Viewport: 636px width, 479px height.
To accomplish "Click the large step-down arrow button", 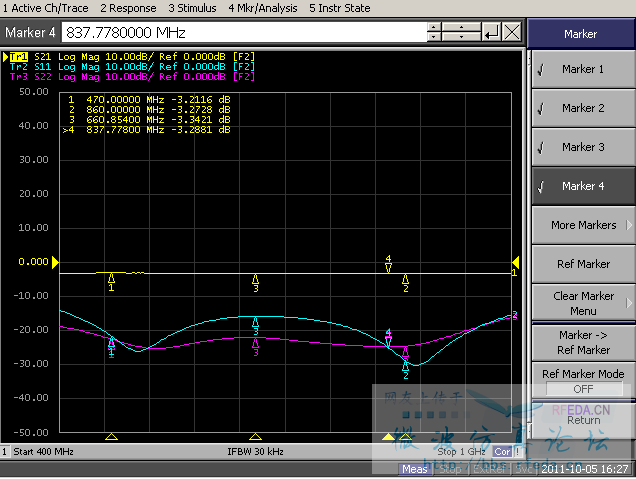I will [461, 37].
